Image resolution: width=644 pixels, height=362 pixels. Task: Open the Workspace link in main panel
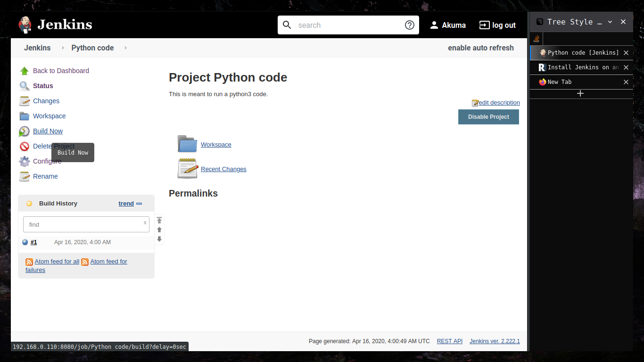point(216,145)
